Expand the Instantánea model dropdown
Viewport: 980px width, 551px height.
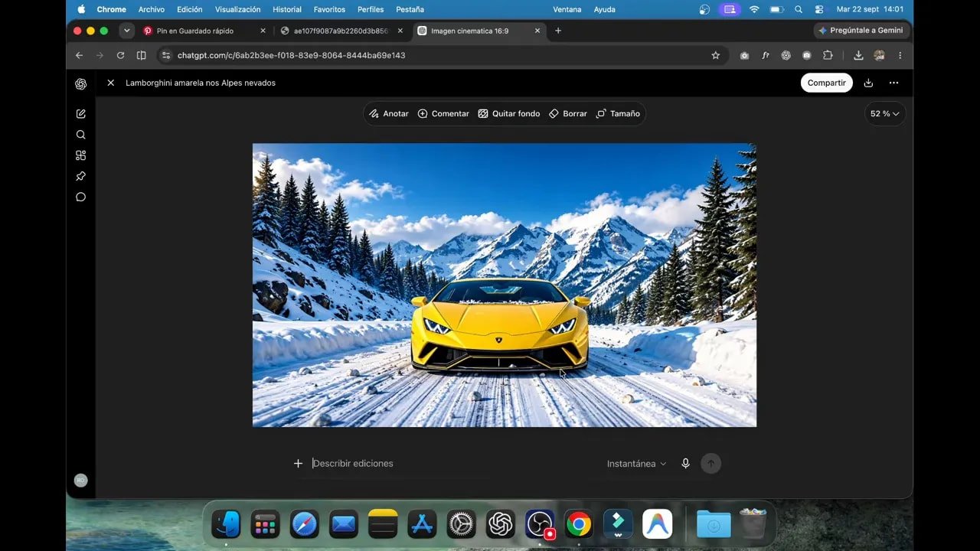(x=636, y=464)
